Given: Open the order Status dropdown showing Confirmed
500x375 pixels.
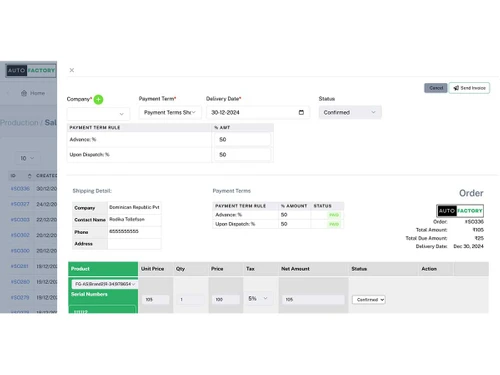Looking at the screenshot, I should pyautogui.click(x=350, y=112).
